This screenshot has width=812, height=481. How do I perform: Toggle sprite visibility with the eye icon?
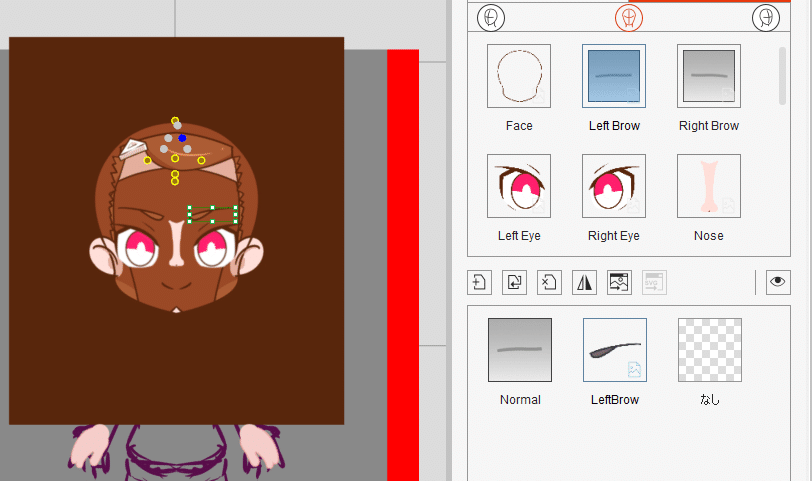[x=778, y=282]
